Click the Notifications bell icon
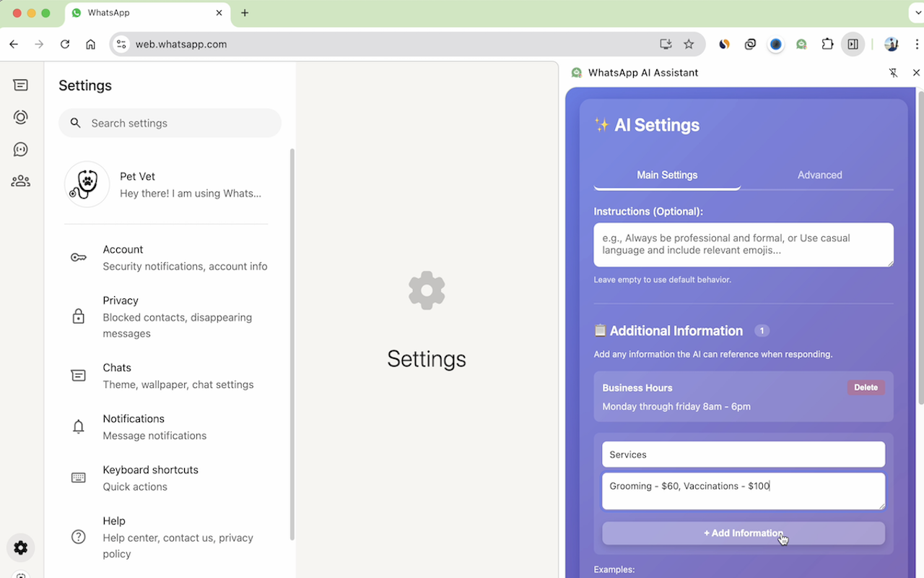The width and height of the screenshot is (924, 578). [79, 427]
